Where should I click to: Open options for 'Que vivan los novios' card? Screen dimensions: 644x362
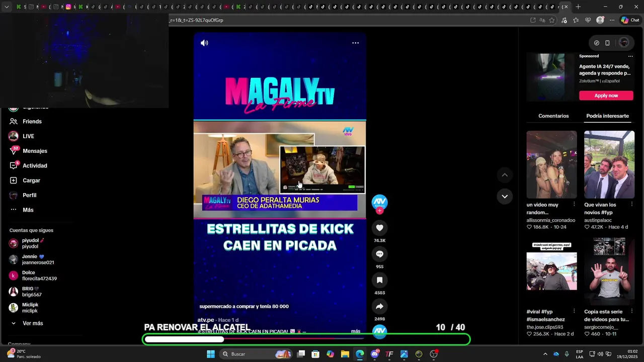click(632, 204)
